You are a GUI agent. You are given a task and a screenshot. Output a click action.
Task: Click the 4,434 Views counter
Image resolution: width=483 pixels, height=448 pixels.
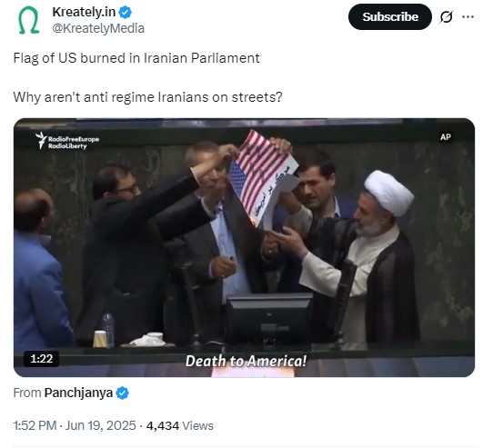point(180,426)
